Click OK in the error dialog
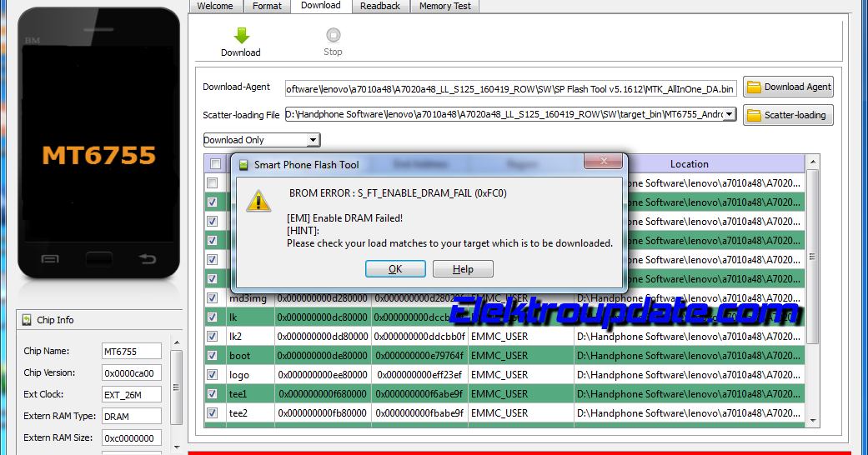The height and width of the screenshot is (455, 868). click(395, 269)
